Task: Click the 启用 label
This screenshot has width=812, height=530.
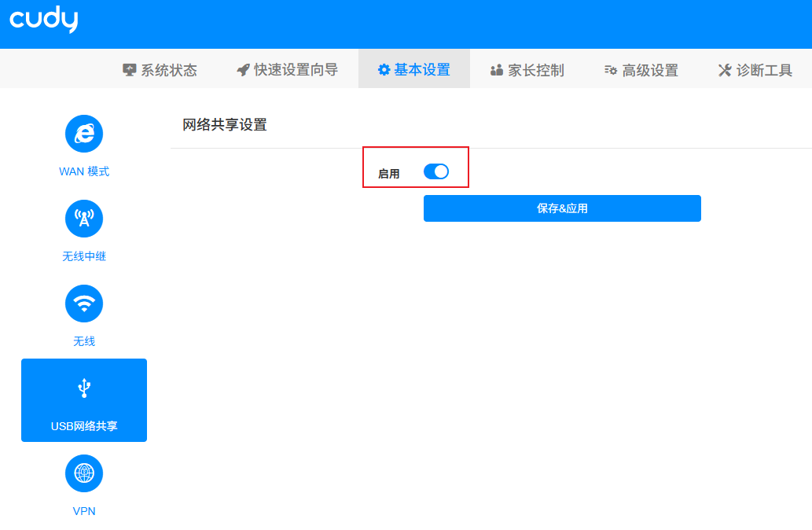Action: point(388,174)
